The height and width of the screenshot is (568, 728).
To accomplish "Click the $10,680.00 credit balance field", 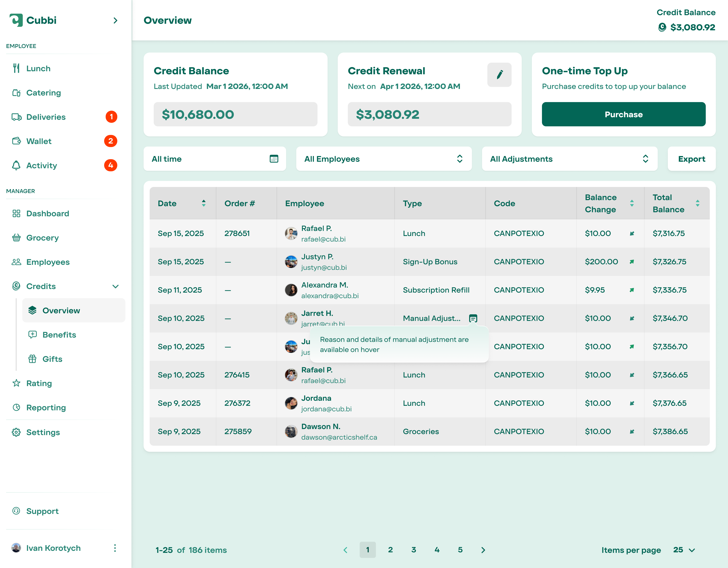I will [235, 114].
